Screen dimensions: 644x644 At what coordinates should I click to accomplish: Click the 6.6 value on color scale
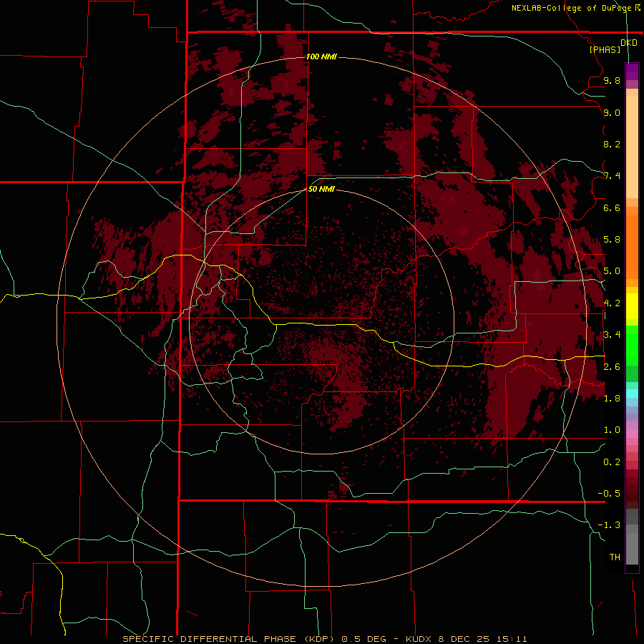[612, 208]
